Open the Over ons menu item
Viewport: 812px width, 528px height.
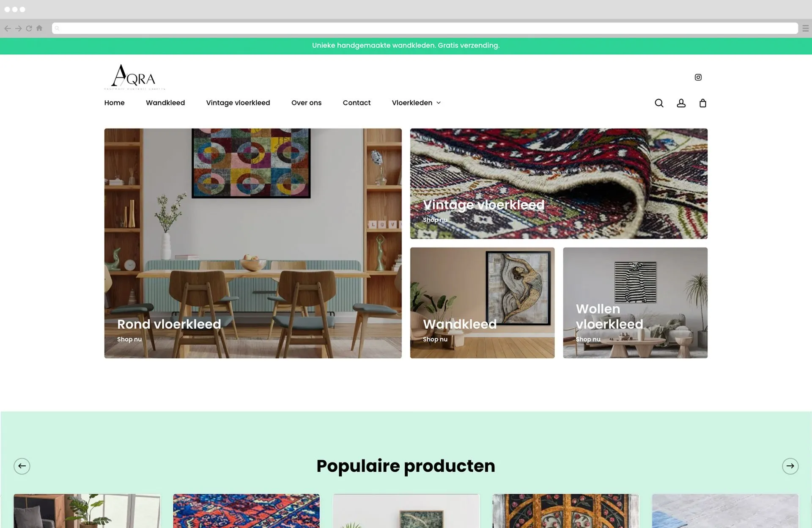pyautogui.click(x=306, y=103)
